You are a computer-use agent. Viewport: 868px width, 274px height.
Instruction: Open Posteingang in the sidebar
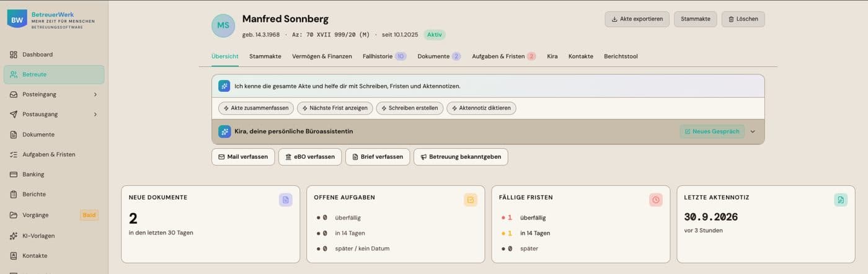(54, 94)
